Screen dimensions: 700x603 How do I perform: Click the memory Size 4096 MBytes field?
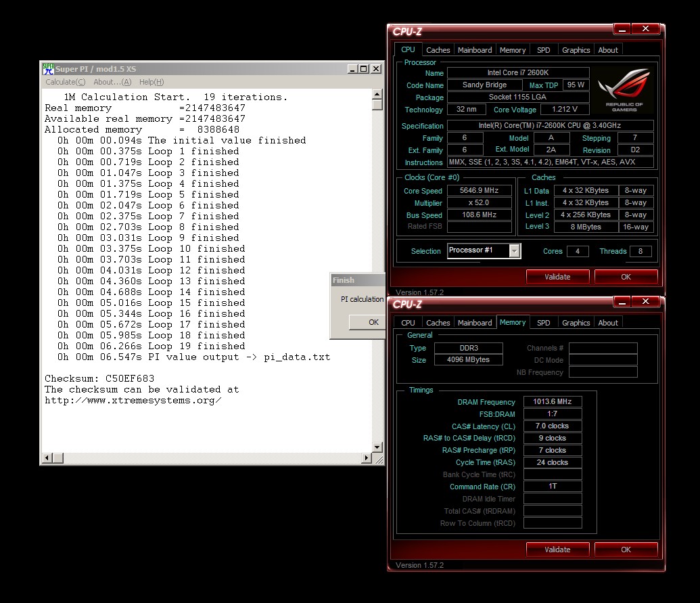(468, 359)
